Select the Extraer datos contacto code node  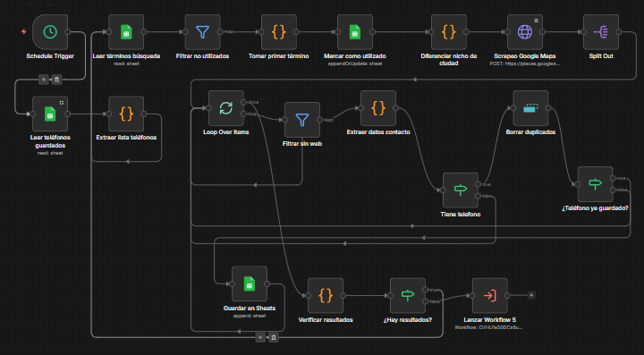pyautogui.click(x=378, y=108)
